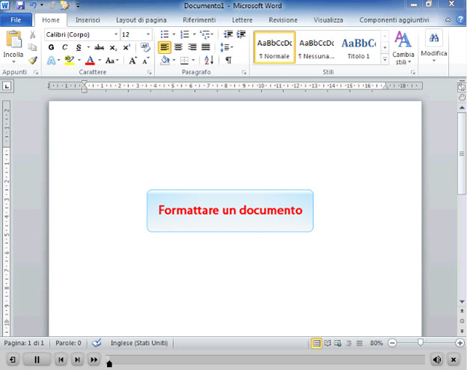The height and width of the screenshot is (370, 467).
Task: Click Cambia stili button
Action: [403, 48]
